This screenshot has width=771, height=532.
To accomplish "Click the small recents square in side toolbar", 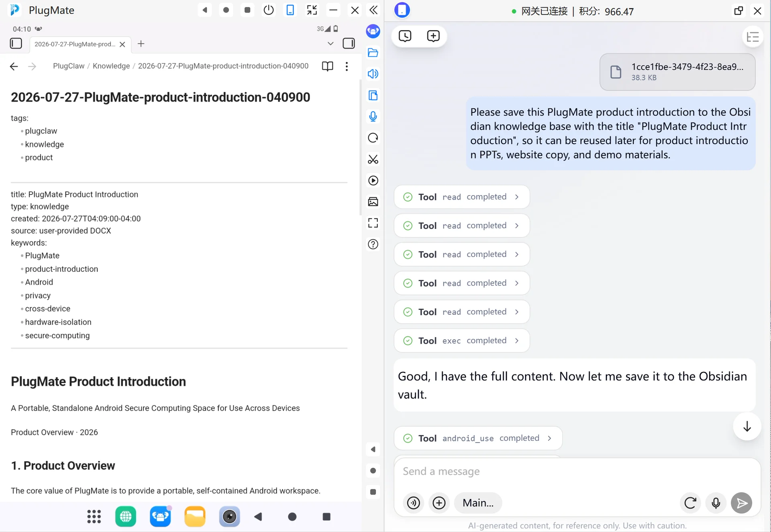I will [373, 492].
